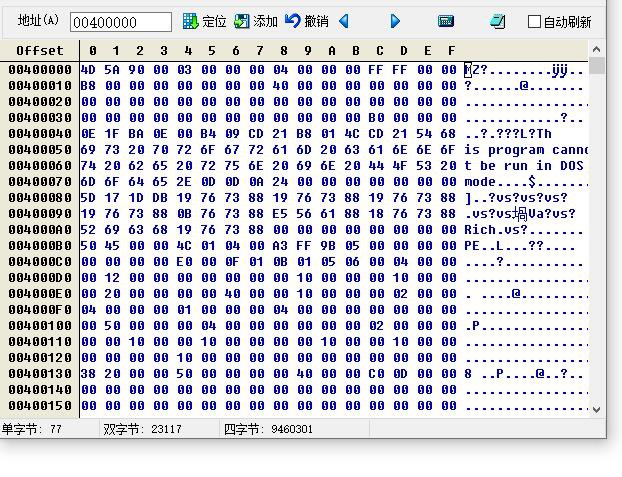
Task: Go to previous page with left arrow
Action: point(345,21)
